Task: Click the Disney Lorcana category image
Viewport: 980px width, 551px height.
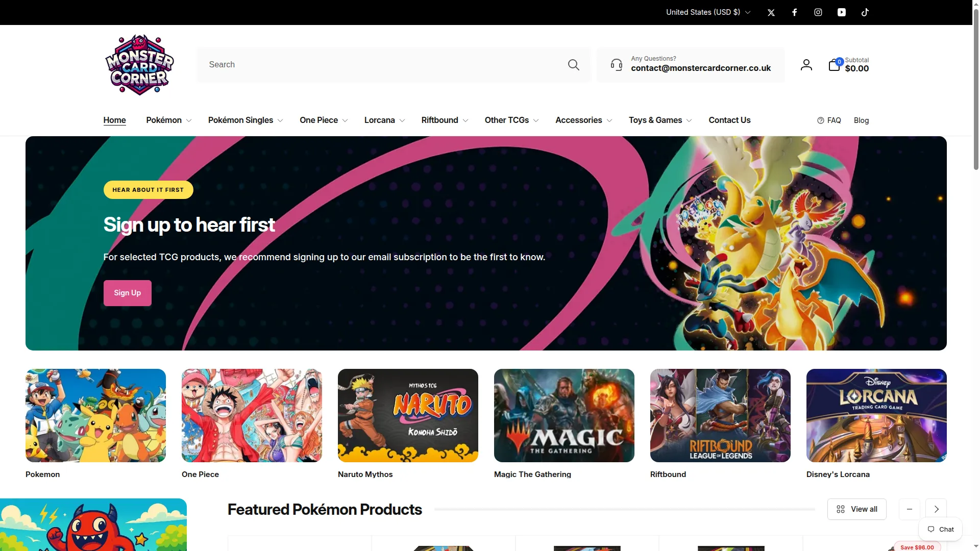Action: coord(876,415)
